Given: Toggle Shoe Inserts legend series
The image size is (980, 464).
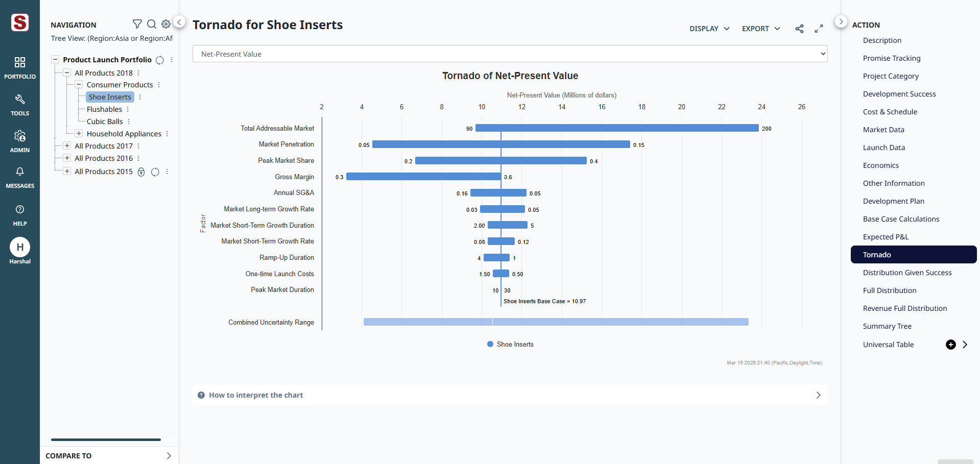Looking at the screenshot, I should click(510, 345).
